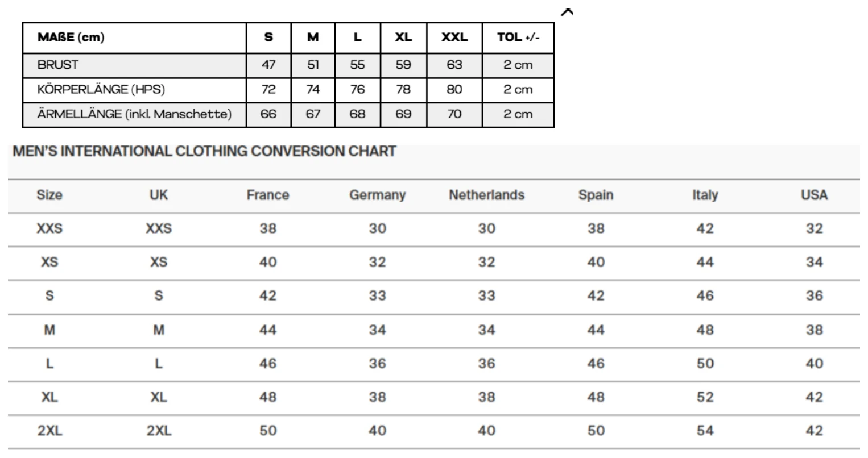Screen dimensions: 868x458
Task: Collapse the size table with the up chevron
Action: coord(567,12)
